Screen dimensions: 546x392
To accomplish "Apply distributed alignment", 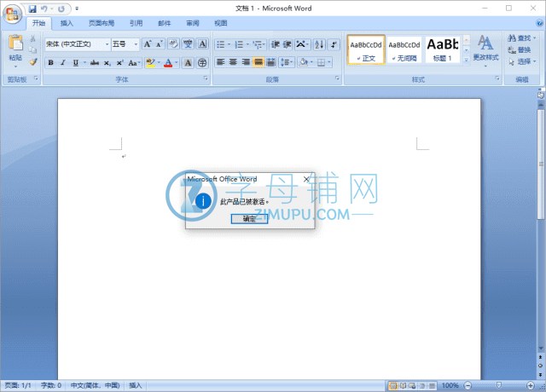I will click(271, 62).
